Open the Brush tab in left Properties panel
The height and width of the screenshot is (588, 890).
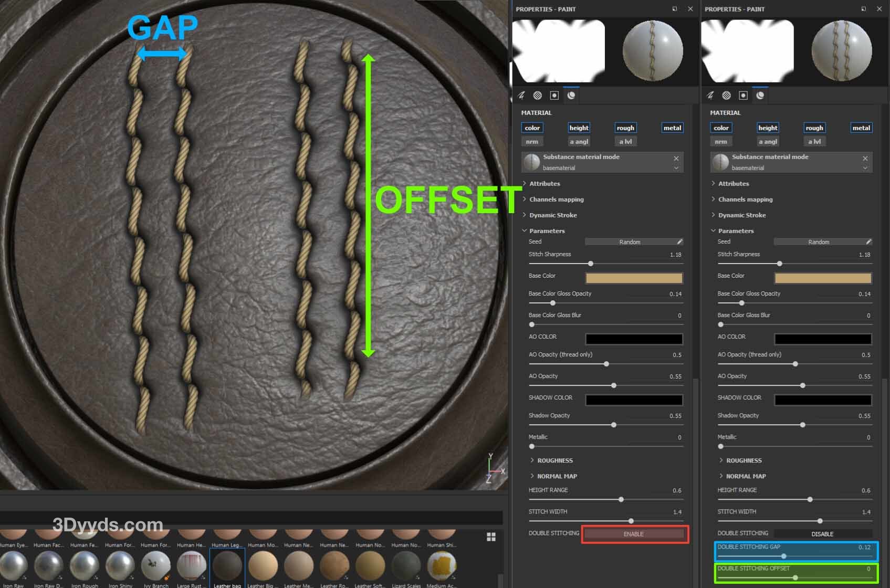click(x=521, y=95)
